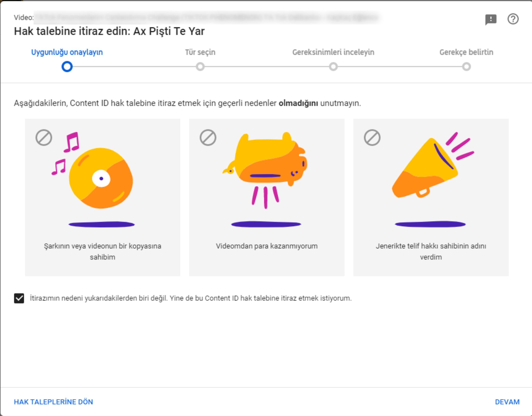532x416 pixels.
Task: Click the send feedback icon
Action: pyautogui.click(x=491, y=19)
